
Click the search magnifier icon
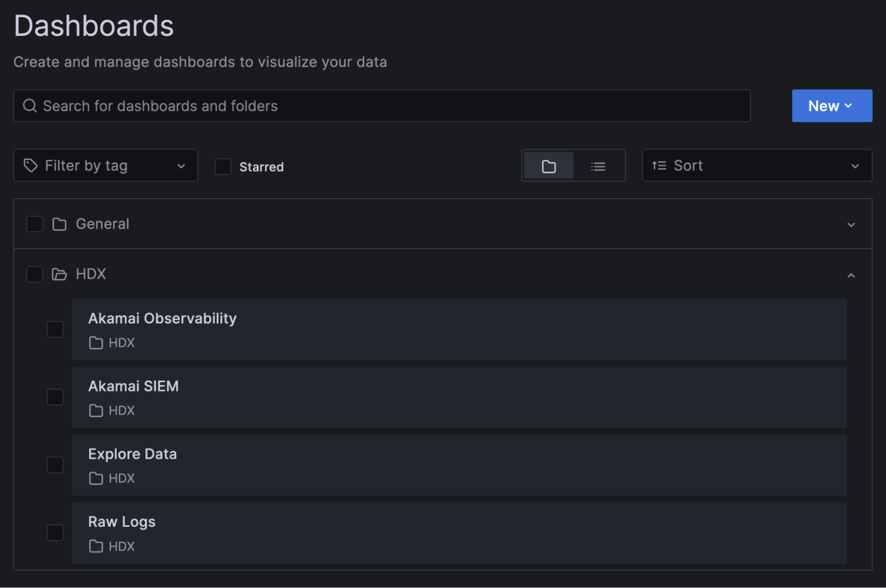point(30,106)
